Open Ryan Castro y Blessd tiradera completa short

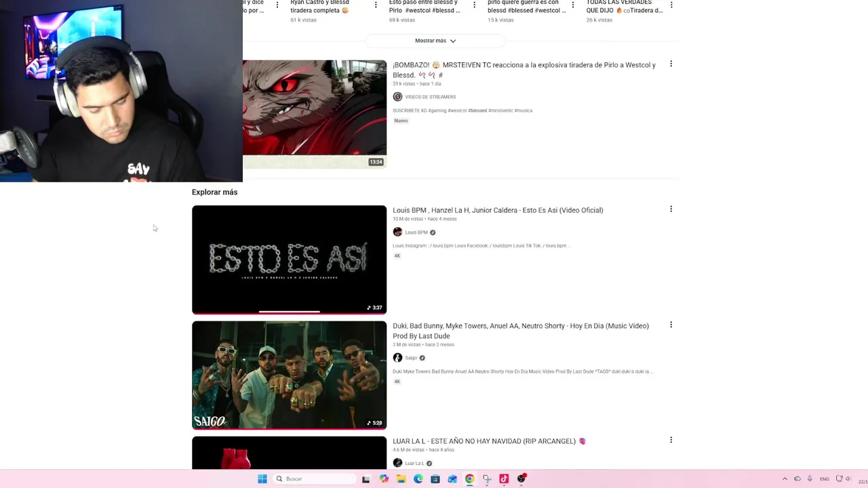(x=319, y=7)
